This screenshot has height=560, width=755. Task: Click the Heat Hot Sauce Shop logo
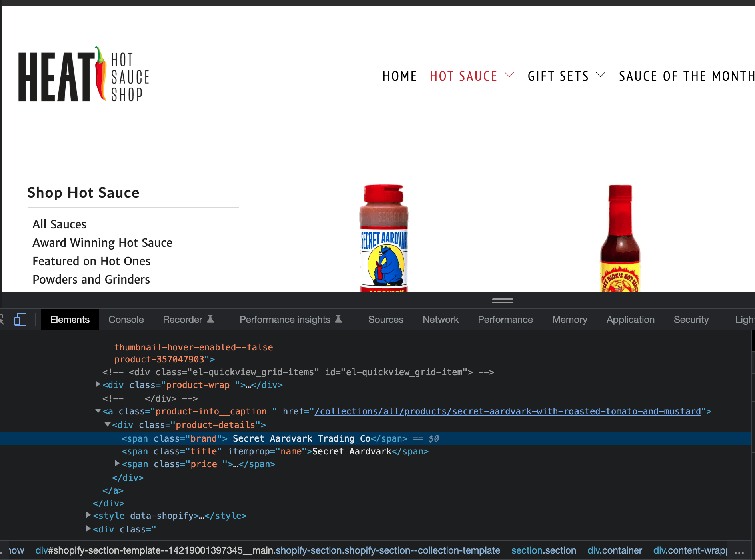(x=84, y=74)
